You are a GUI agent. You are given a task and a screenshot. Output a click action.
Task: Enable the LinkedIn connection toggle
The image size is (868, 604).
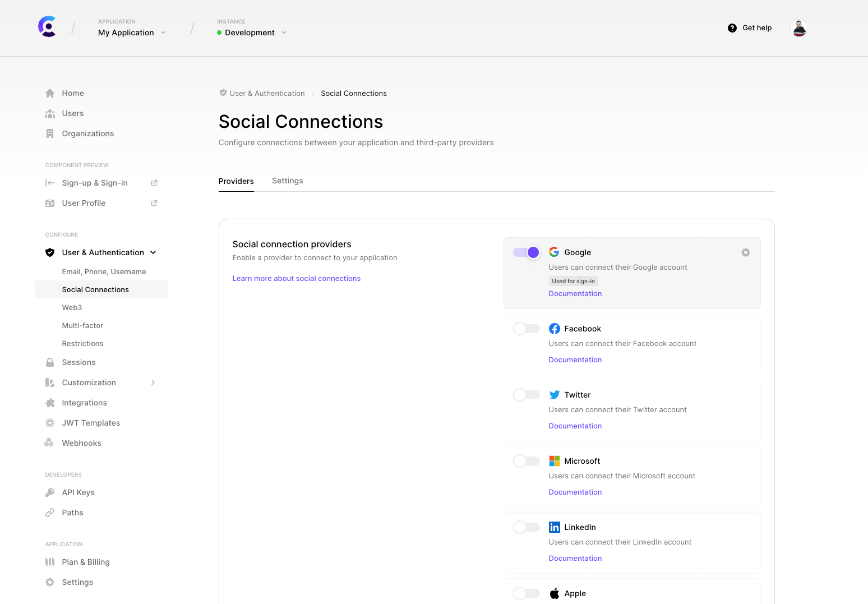527,527
